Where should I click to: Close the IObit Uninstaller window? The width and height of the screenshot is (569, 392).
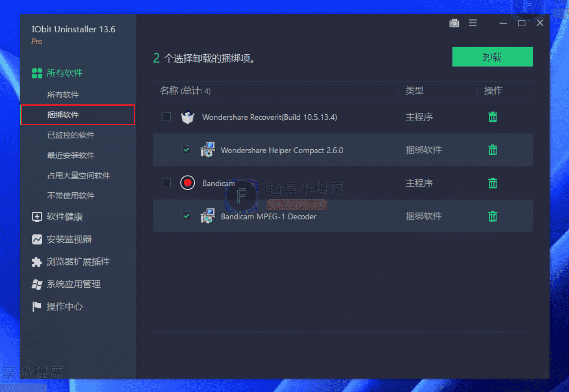click(540, 23)
